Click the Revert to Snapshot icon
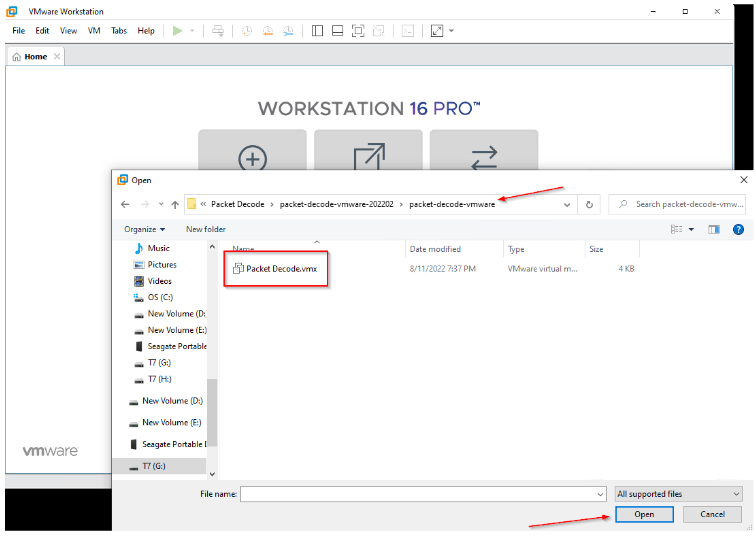The image size is (756, 536). pos(268,31)
